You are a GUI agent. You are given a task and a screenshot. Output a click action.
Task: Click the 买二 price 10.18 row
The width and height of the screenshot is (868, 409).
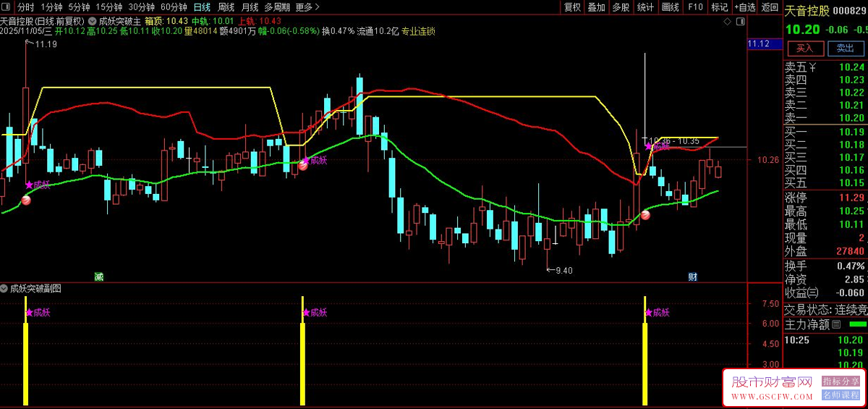826,145
